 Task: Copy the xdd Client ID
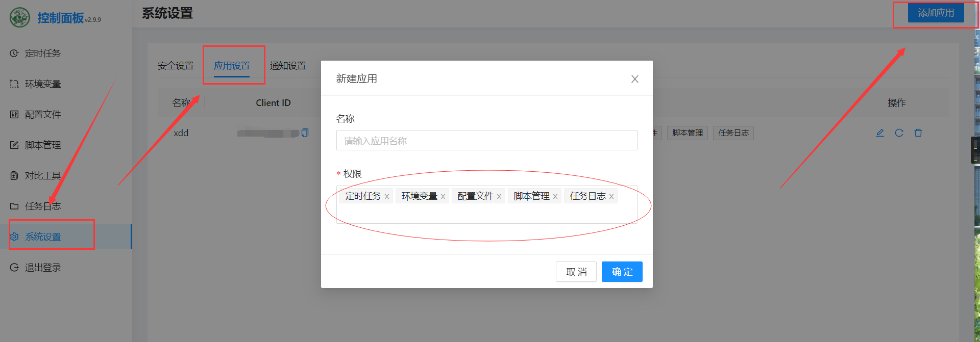tap(305, 133)
